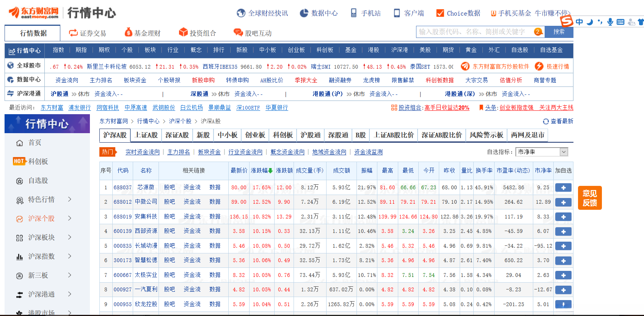The width and height of the screenshot is (644, 316).
Task: Open 高手日收益达20% portfolio link
Action: click(x=447, y=108)
